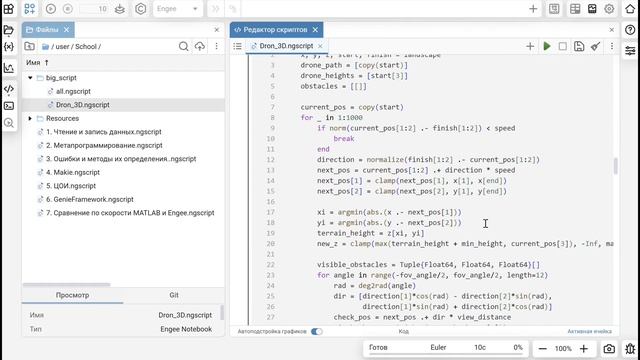This screenshot has height=360, width=640.
Task: Click the circled C code generation icon
Action: 140,9
